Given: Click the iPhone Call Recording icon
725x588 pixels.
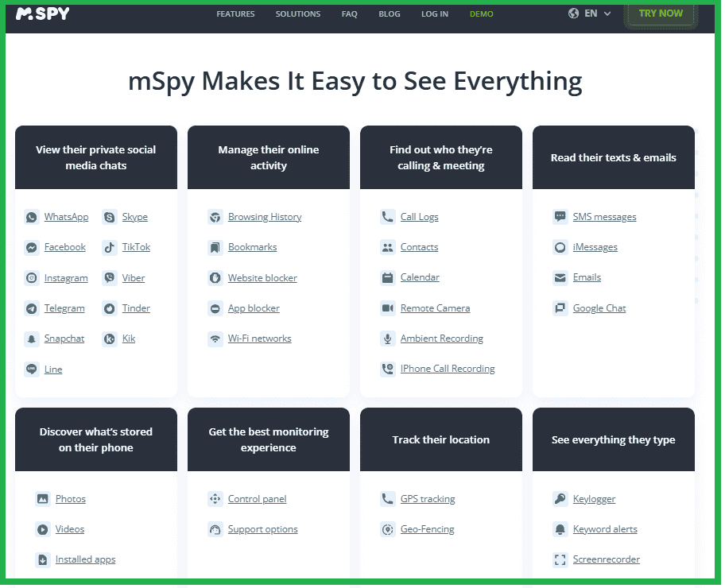Looking at the screenshot, I should [x=387, y=369].
